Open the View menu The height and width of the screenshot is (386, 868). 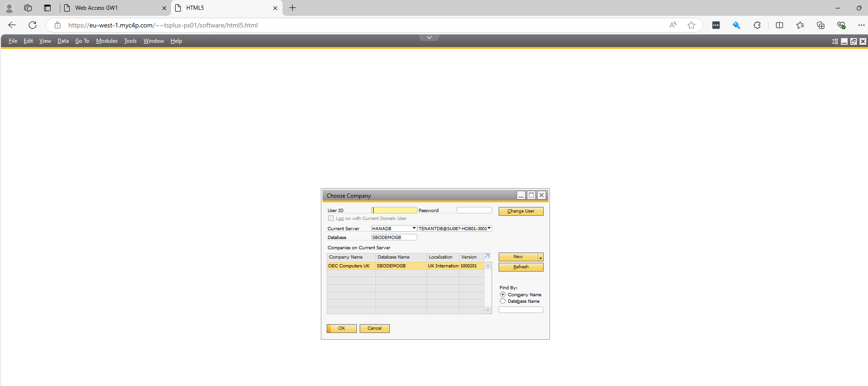coord(45,41)
